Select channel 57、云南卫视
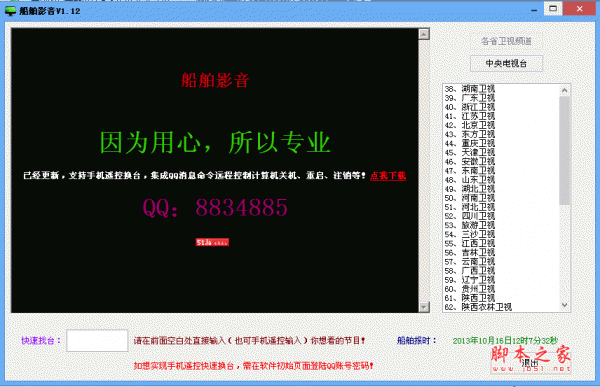 point(470,261)
